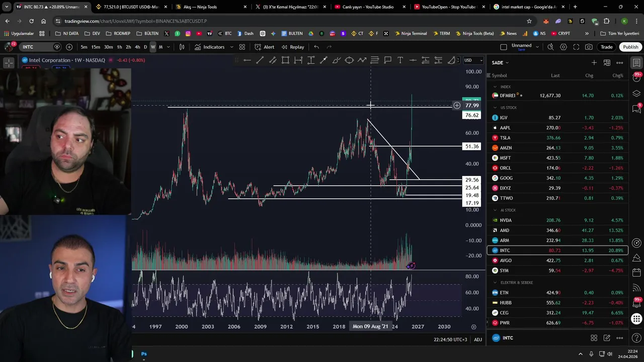644x362 pixels.
Task: Add symbol to watchlist with plus icon
Action: click(594, 63)
